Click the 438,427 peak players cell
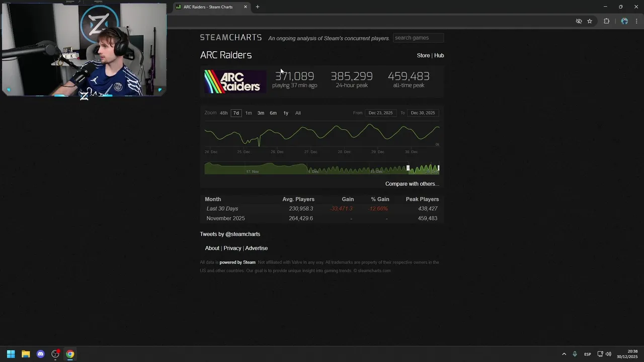Viewport: 644px width, 362px height. pyautogui.click(x=428, y=209)
